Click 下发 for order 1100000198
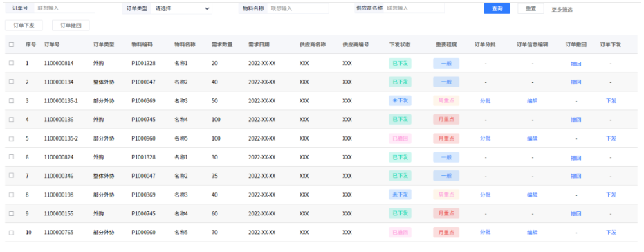This screenshot has height=252, width=644. coord(611,195)
